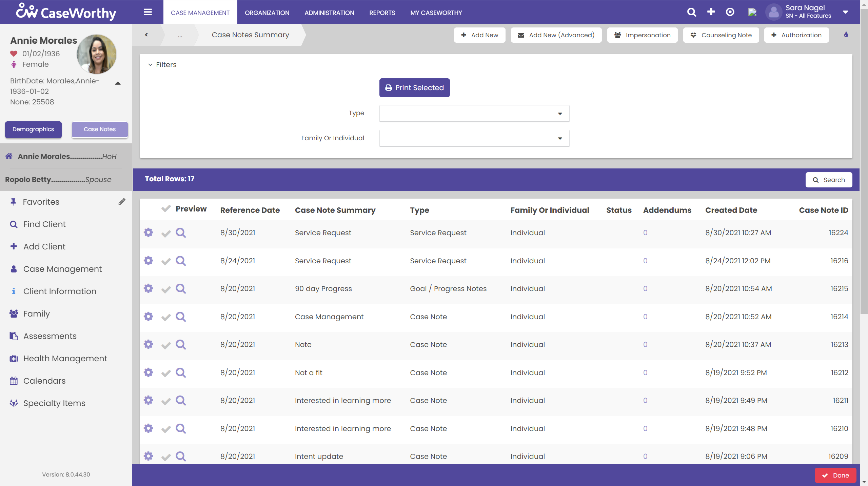This screenshot has width=868, height=486.
Task: Check the 8/24/2021 Service Request row
Action: pyautogui.click(x=165, y=261)
